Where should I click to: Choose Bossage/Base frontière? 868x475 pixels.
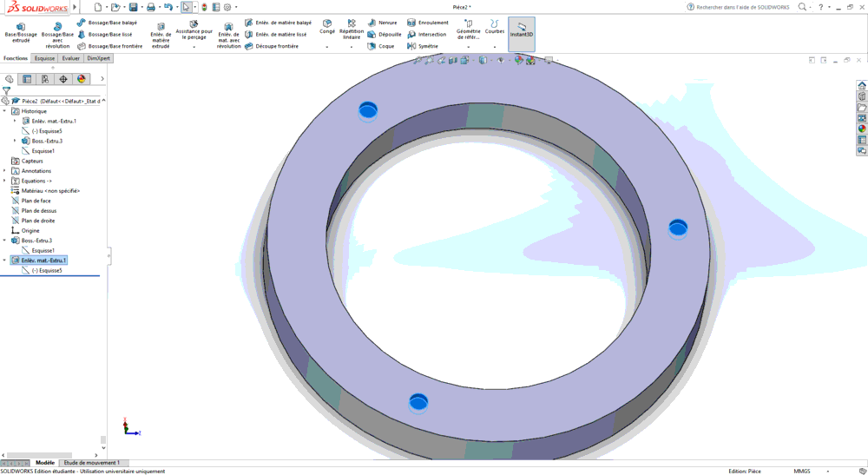[109, 47]
